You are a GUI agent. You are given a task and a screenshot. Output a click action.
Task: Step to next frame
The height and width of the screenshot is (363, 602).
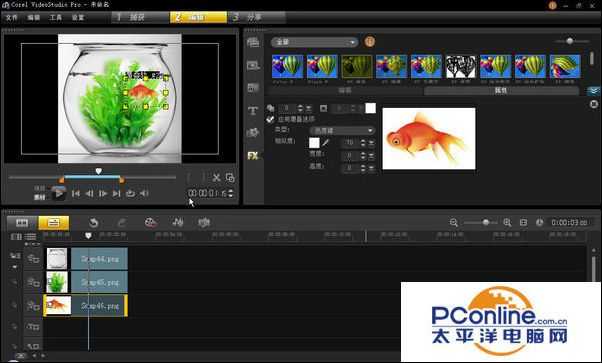103,194
